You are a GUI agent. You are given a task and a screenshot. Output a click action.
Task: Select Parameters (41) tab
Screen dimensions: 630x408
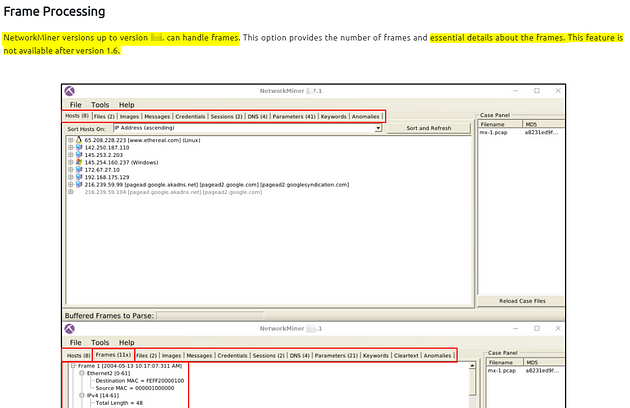[x=294, y=117]
